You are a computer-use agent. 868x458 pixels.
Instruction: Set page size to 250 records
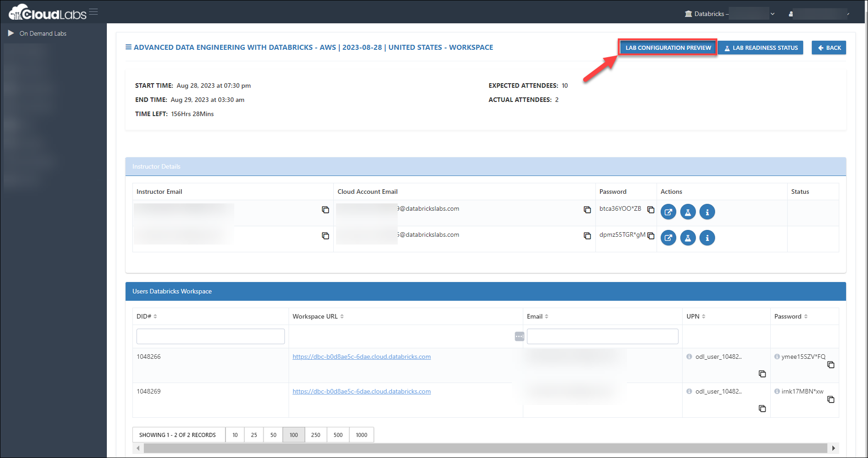pyautogui.click(x=316, y=435)
